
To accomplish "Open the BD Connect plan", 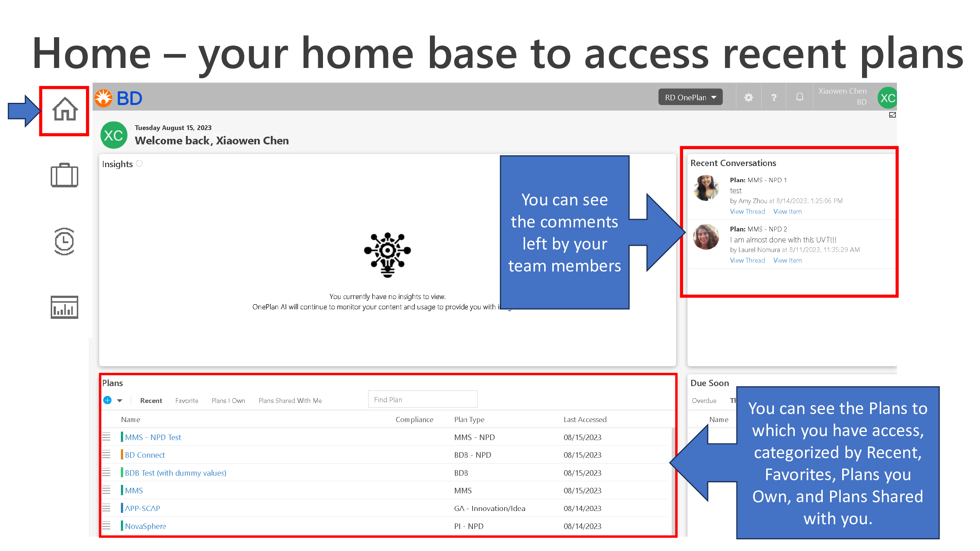I will click(x=145, y=455).
